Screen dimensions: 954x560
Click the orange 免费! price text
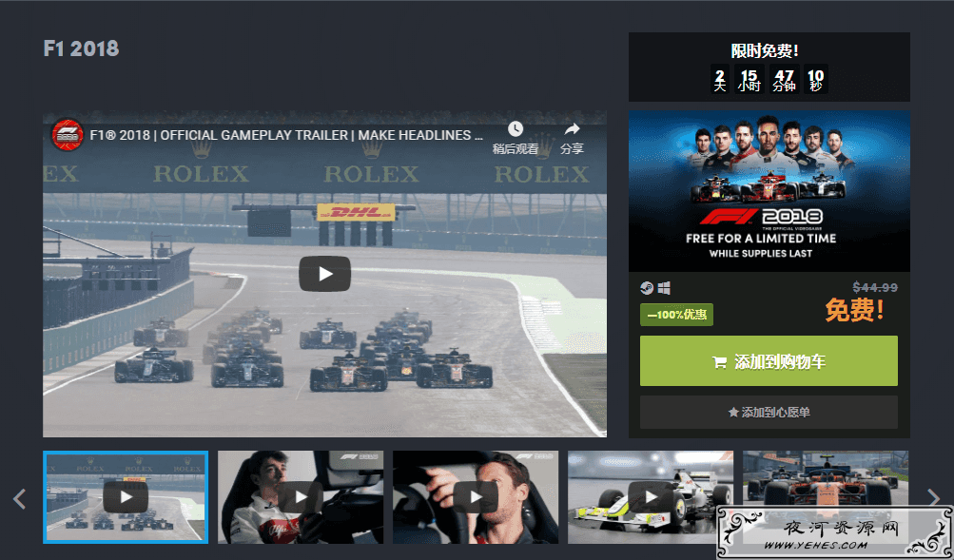click(854, 310)
